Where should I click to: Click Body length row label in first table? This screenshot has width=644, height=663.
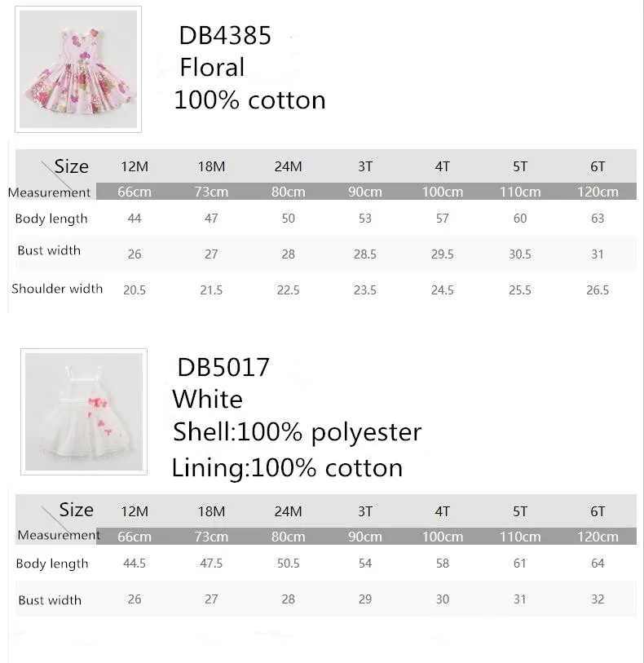click(x=51, y=219)
